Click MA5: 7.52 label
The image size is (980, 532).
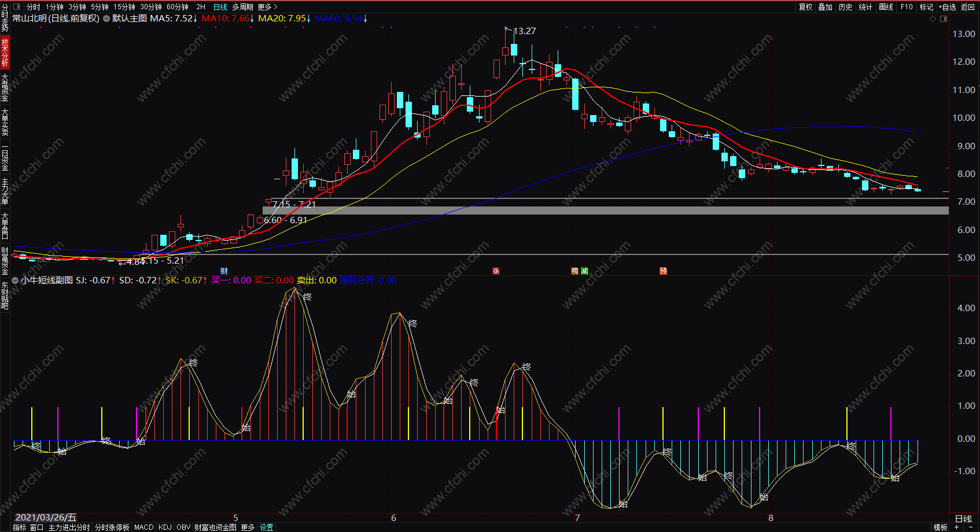pos(174,19)
